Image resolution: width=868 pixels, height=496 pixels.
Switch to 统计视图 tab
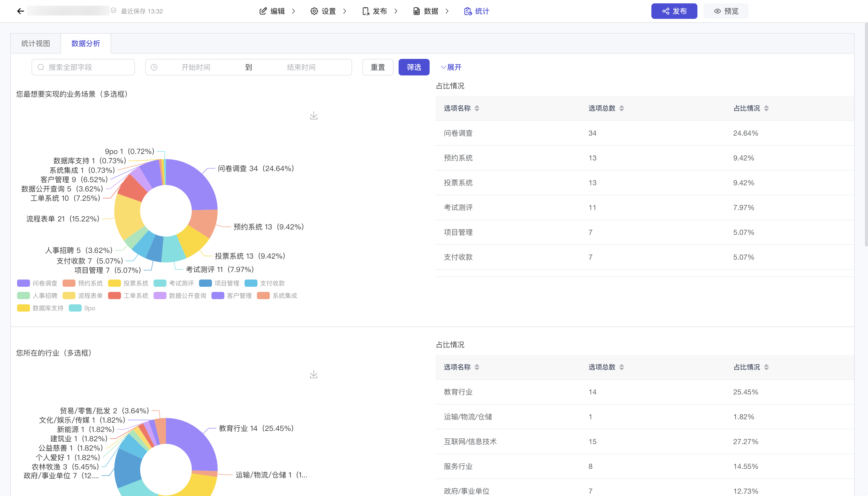coord(36,44)
